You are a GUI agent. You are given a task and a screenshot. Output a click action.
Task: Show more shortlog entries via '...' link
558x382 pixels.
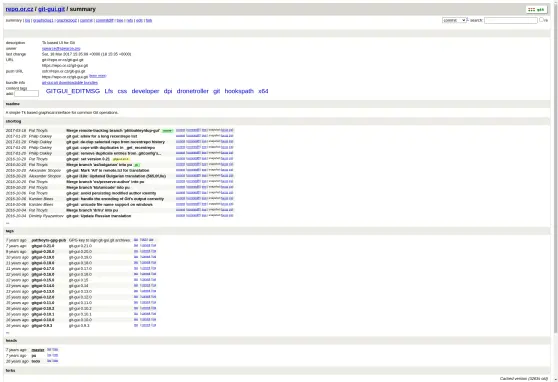[x=7, y=223]
